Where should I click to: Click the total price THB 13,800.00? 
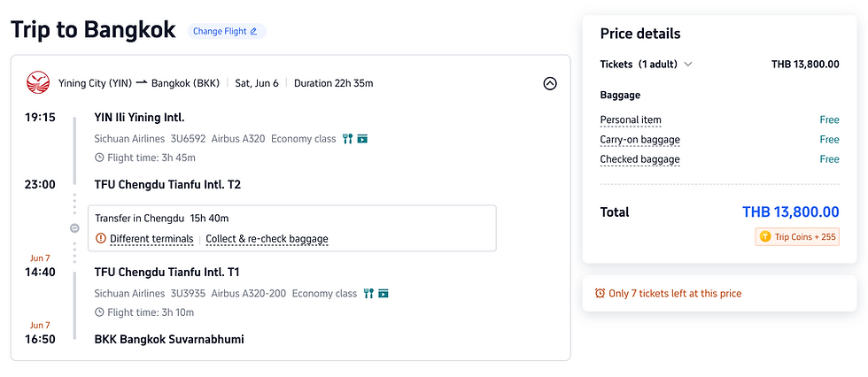click(x=790, y=212)
